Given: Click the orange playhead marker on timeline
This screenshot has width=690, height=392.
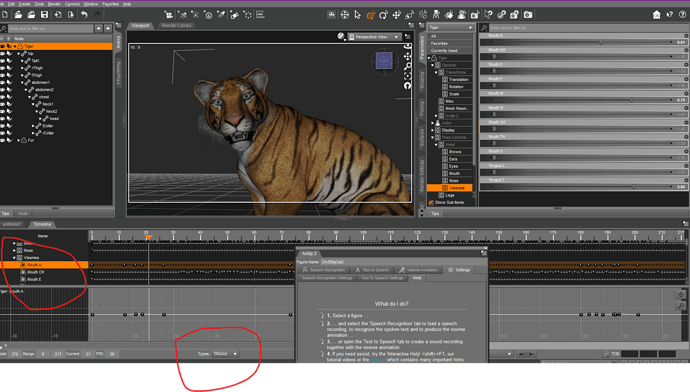Looking at the screenshot, I should [x=148, y=237].
